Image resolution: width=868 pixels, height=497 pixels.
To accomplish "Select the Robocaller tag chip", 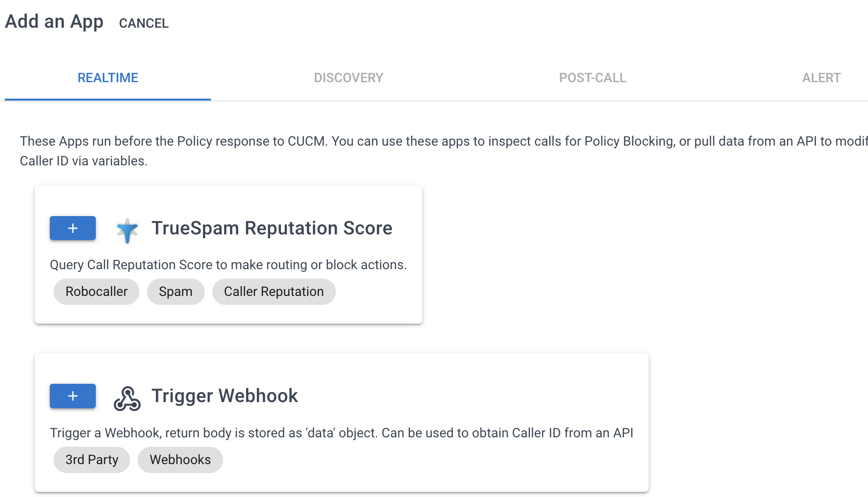I will 96,291.
